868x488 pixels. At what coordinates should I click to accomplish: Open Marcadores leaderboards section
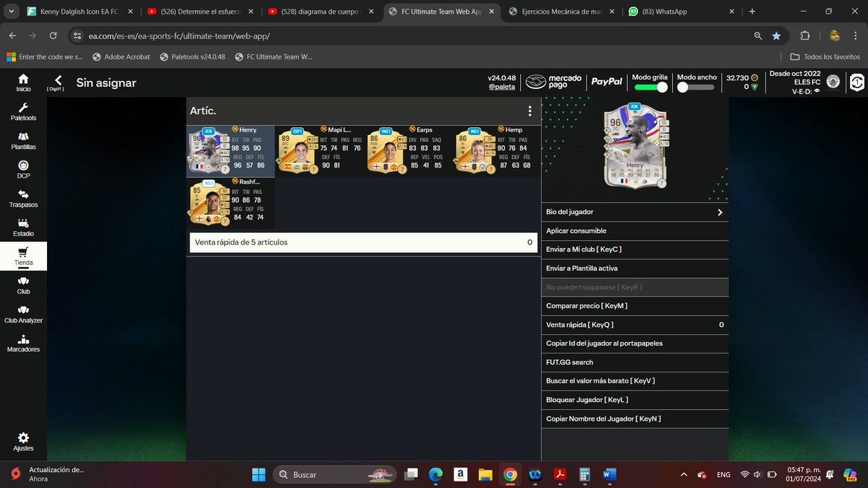tap(23, 343)
